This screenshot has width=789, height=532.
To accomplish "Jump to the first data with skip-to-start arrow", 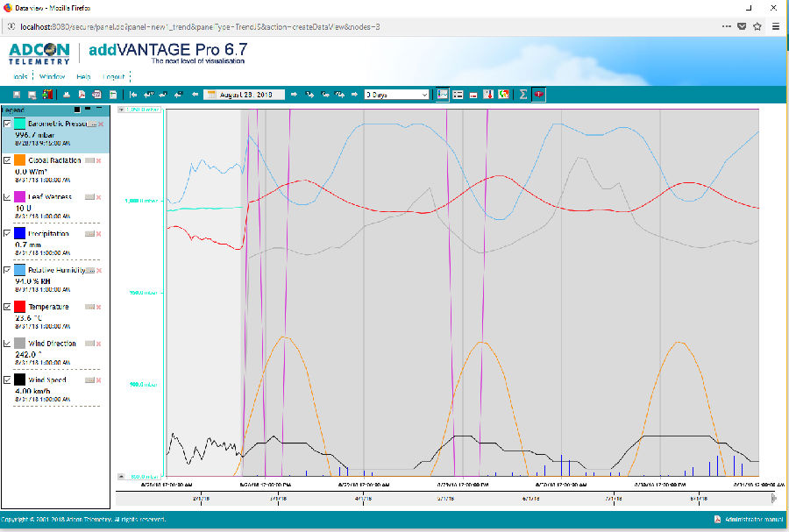I will coord(134,94).
